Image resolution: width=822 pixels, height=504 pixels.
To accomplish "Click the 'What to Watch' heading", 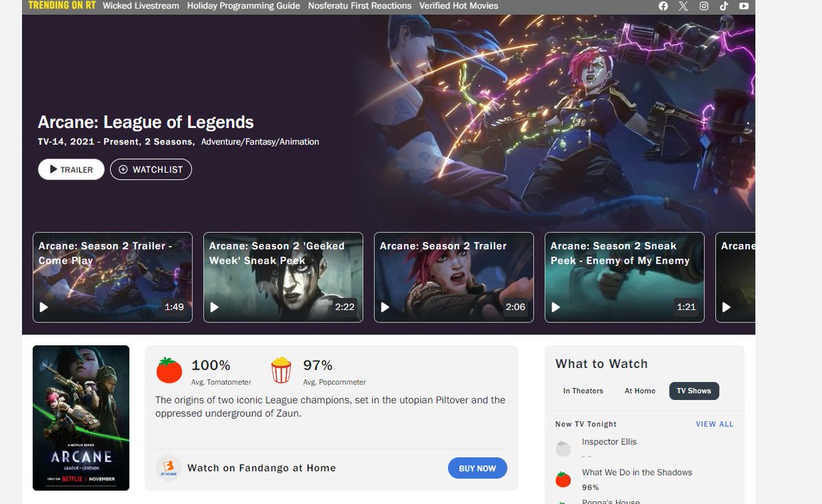I will 601,364.
